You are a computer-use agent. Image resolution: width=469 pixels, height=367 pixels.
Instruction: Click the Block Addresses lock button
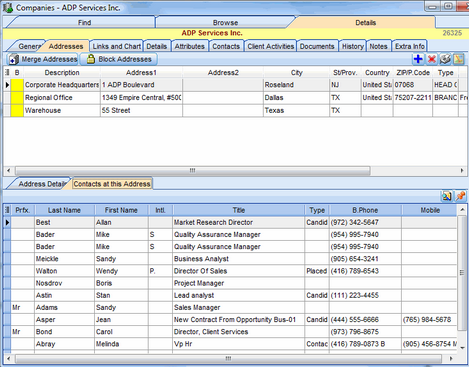(119, 59)
